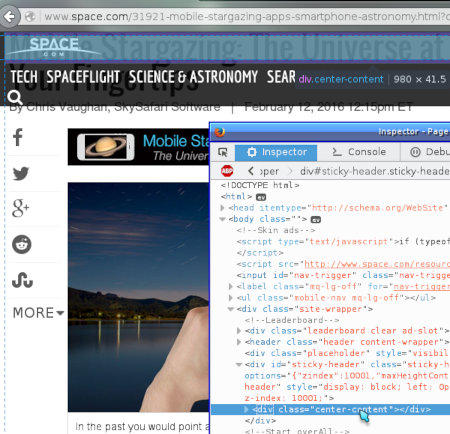Select the Leaderboard comment line

(x=292, y=320)
